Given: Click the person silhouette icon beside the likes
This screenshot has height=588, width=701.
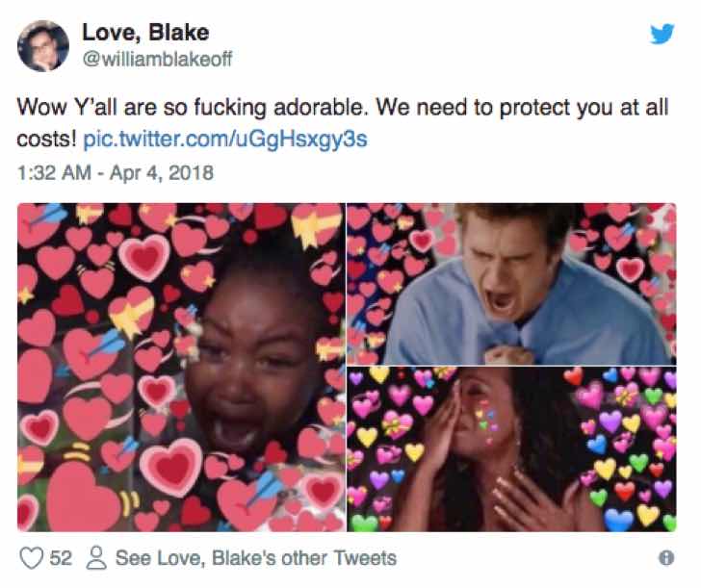Looking at the screenshot, I should (x=96, y=558).
